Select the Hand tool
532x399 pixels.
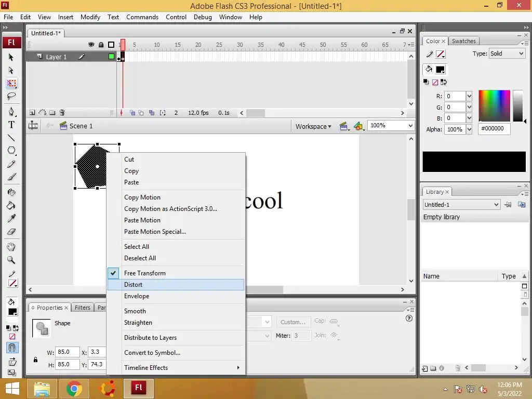click(x=11, y=247)
